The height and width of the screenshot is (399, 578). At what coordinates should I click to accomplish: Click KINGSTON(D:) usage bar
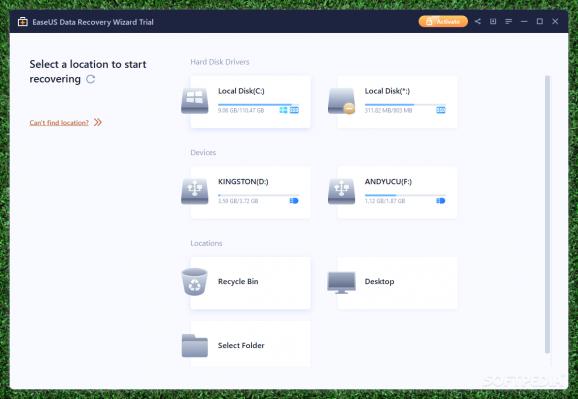[x=258, y=195]
